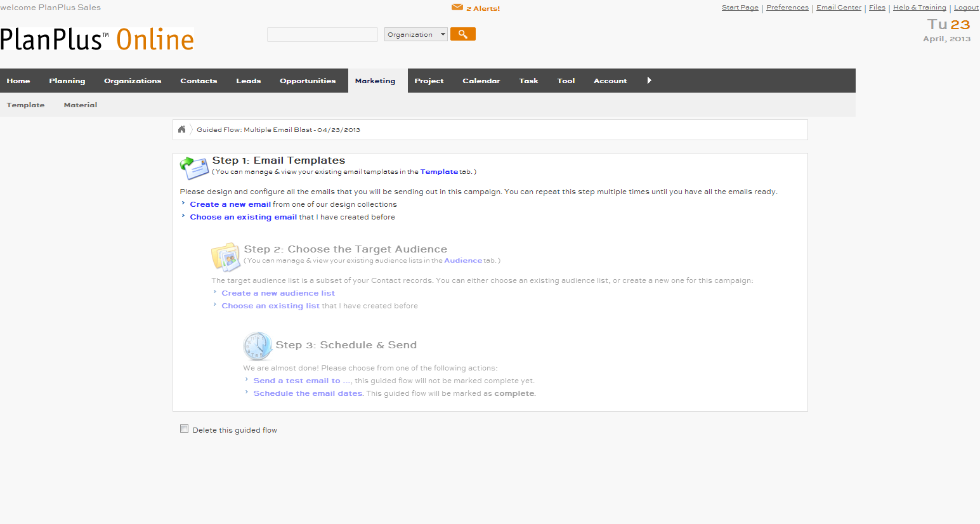
Task: Open the Tool tab
Action: (566, 81)
